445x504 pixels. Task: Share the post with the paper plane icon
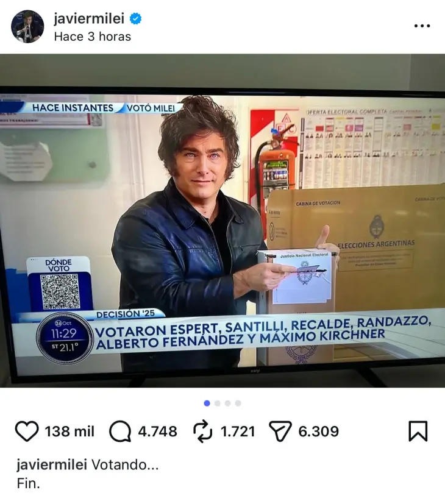pos(280,431)
